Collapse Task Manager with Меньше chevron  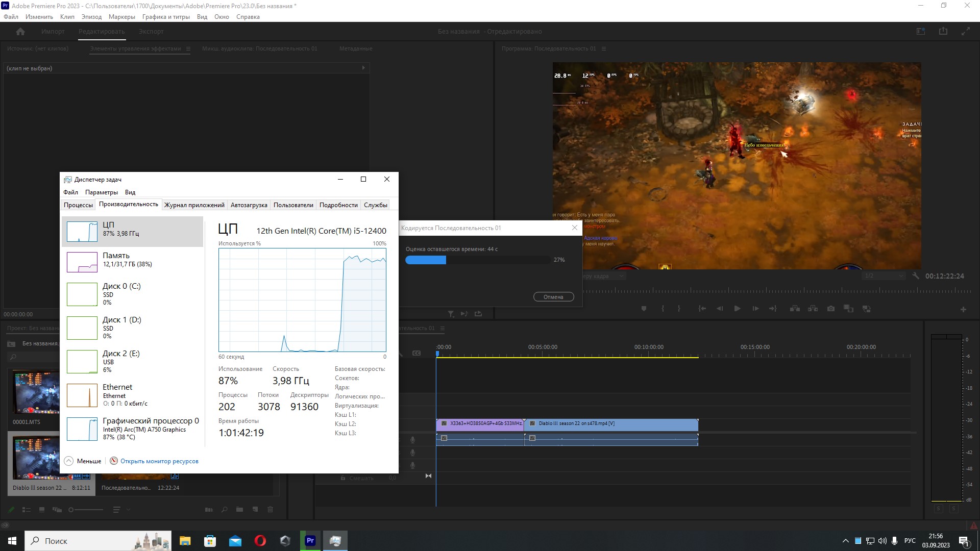pos(69,461)
